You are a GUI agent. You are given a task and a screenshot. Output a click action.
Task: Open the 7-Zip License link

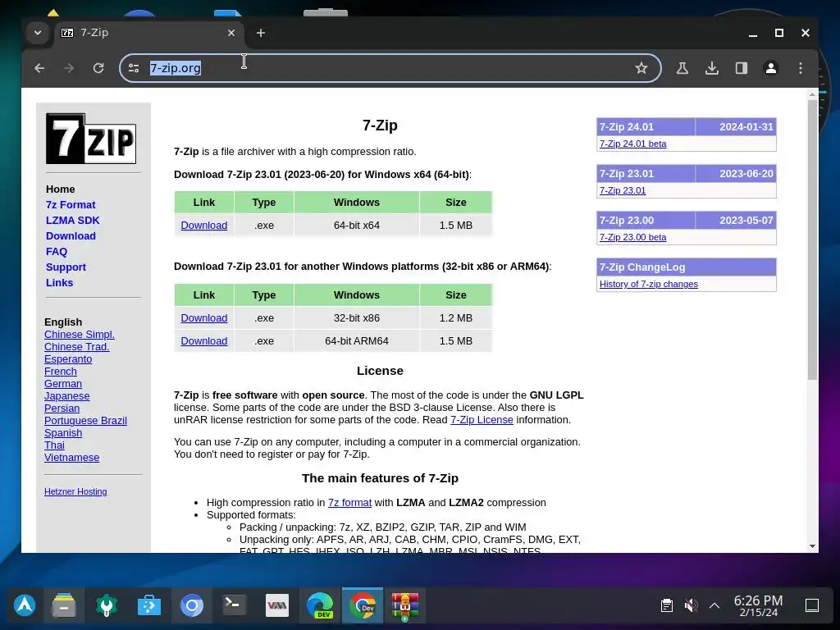482,420
